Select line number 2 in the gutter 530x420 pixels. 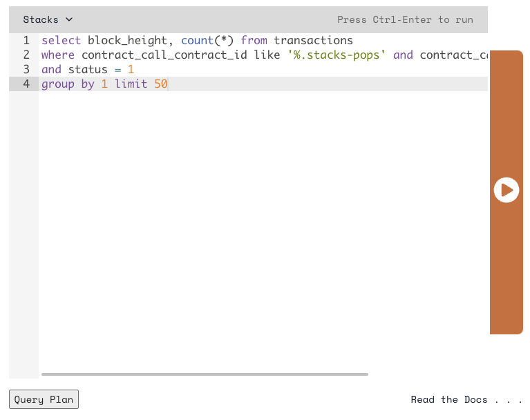[x=26, y=55]
